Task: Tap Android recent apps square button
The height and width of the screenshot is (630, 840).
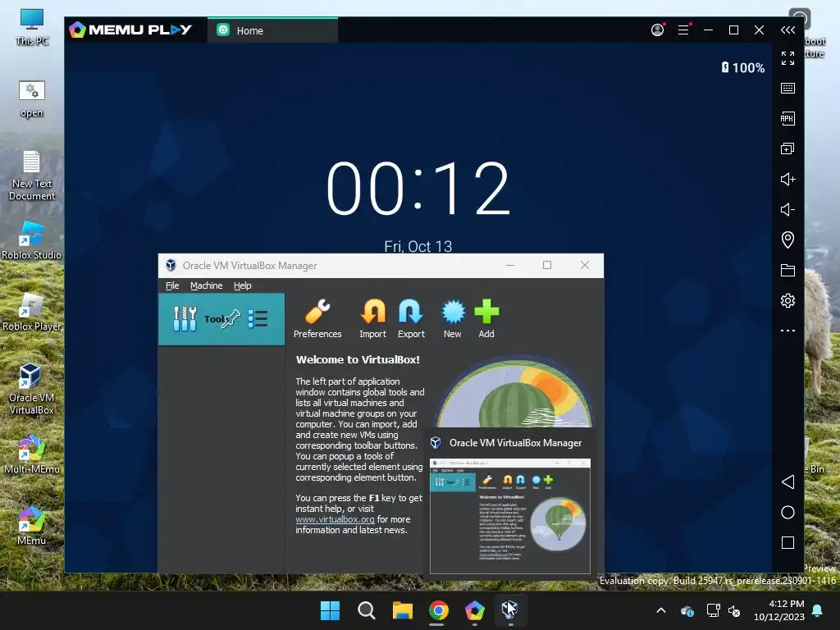Action: point(787,543)
